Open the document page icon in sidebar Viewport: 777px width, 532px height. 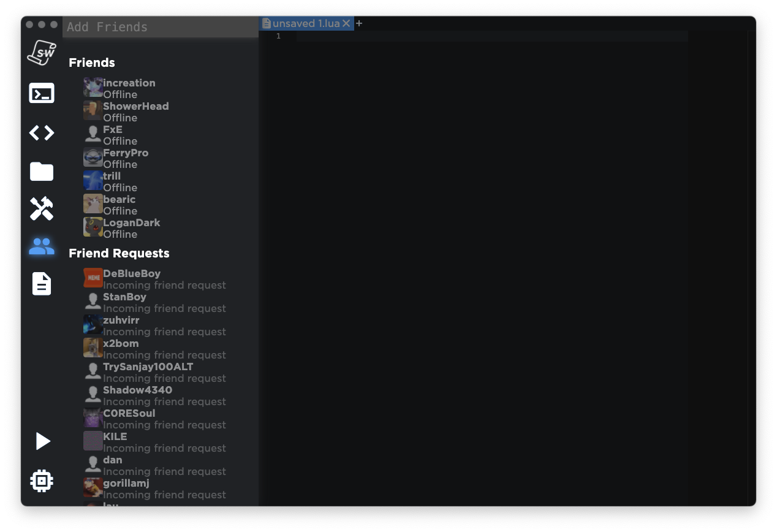coord(42,284)
